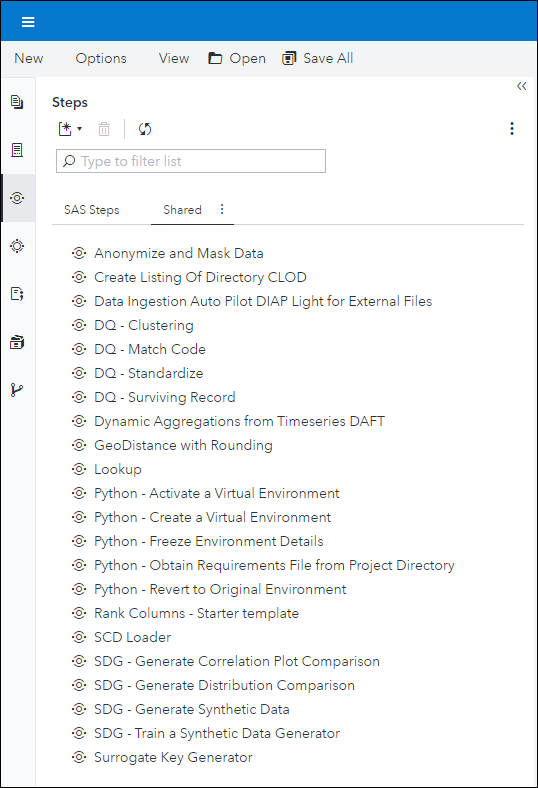Click the step icon beside SCD Loader
Viewport: 538px width, 788px height.
coord(79,637)
